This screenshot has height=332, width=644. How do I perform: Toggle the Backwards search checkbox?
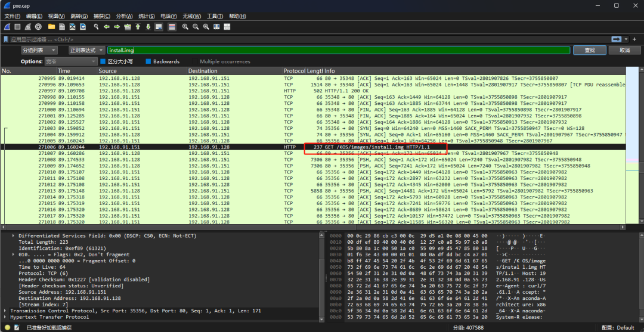tap(148, 61)
